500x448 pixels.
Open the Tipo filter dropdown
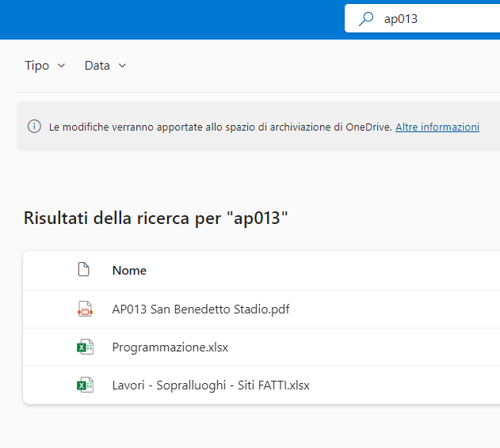pos(45,66)
